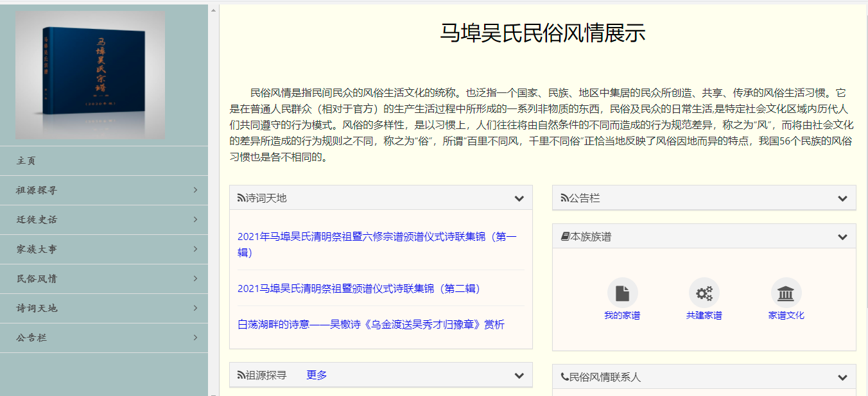Click the RSS icon beside 诗词天地 panel
The height and width of the screenshot is (396, 868).
pyautogui.click(x=241, y=198)
